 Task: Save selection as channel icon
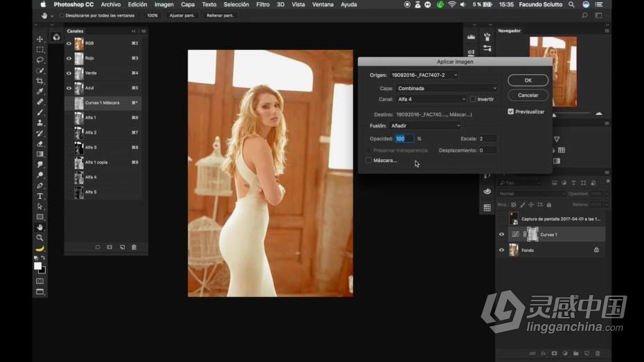(x=109, y=247)
